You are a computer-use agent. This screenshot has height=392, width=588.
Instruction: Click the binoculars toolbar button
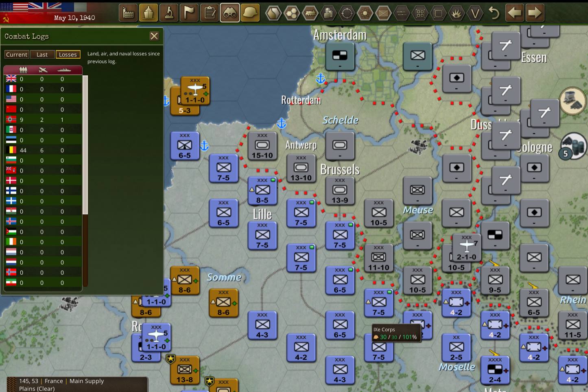point(230,13)
